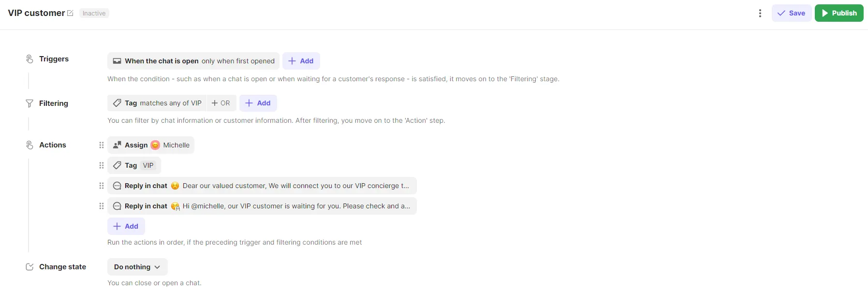Add a new trigger

pyautogui.click(x=301, y=61)
